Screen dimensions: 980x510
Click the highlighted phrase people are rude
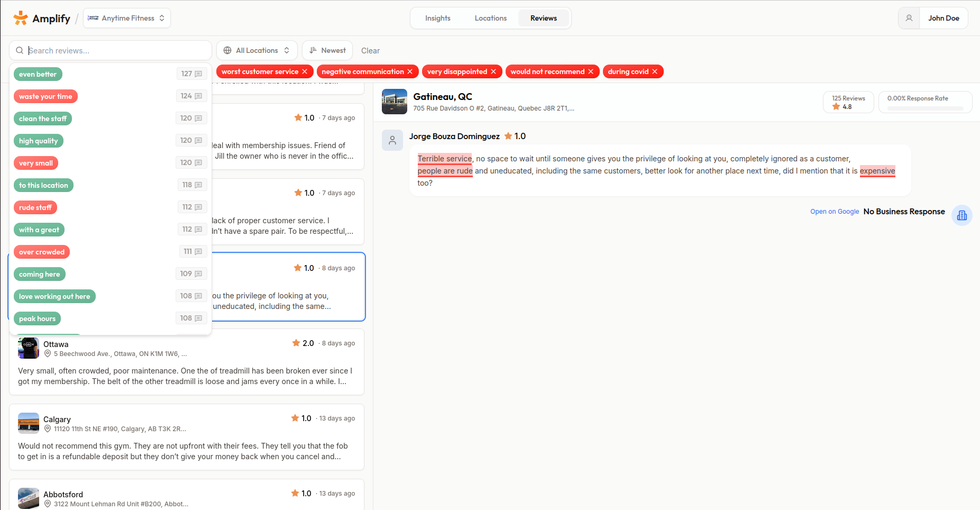tap(445, 171)
